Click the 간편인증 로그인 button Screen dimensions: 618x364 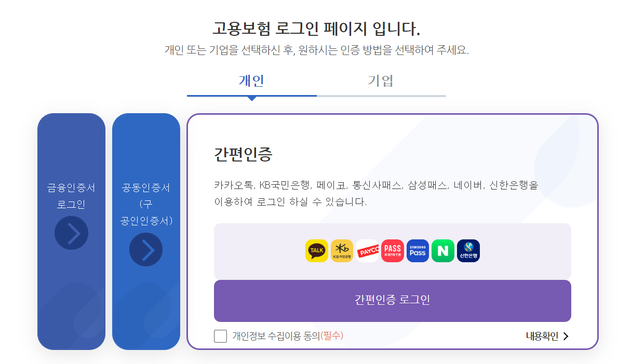click(x=393, y=301)
